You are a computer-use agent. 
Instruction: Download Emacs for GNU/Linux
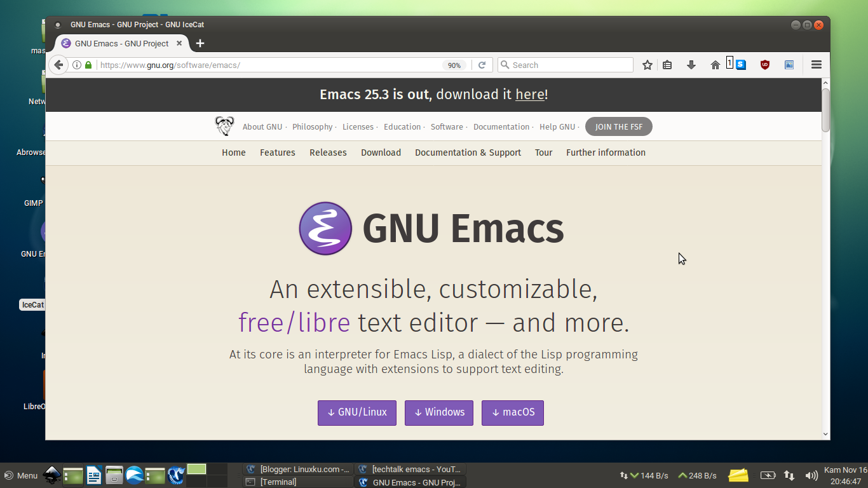coord(357,412)
